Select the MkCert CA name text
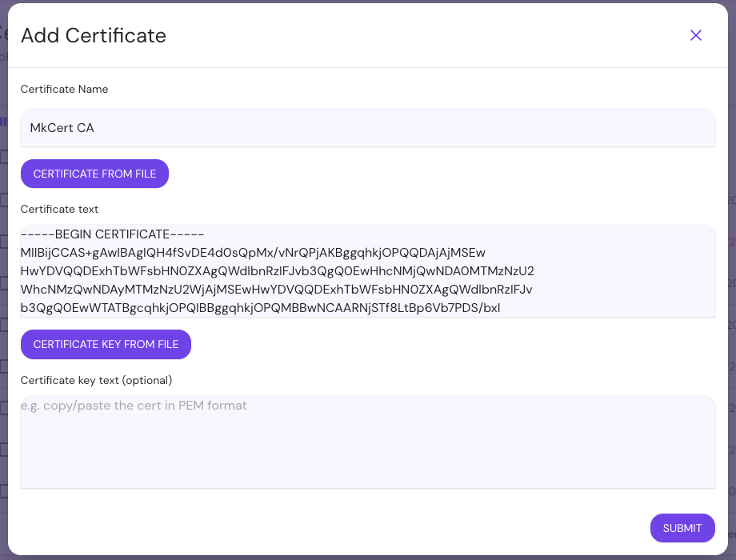Image resolution: width=736 pixels, height=560 pixels. coord(62,128)
